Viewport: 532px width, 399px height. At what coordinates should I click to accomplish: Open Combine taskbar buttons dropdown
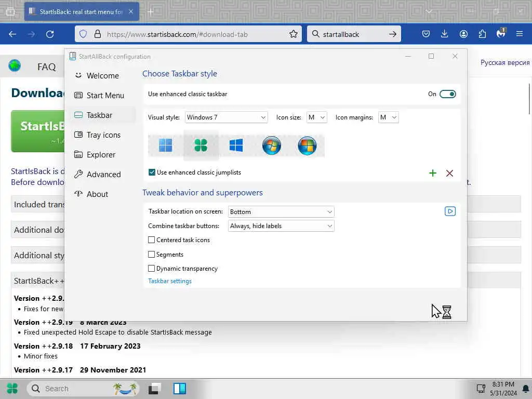(281, 226)
